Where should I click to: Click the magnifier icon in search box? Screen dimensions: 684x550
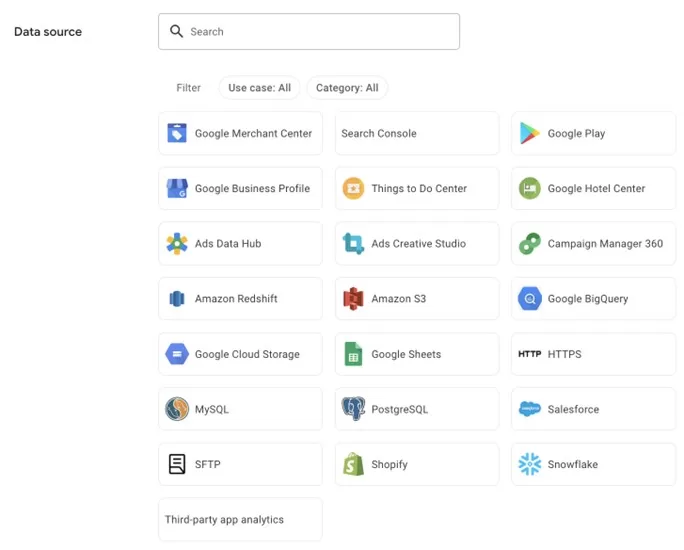pos(176,31)
